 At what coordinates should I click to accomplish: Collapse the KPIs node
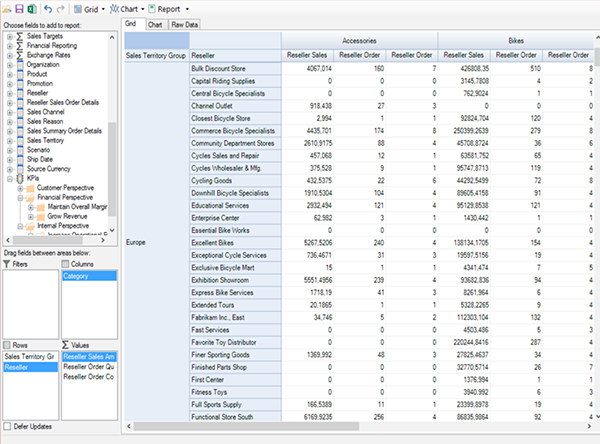10,179
